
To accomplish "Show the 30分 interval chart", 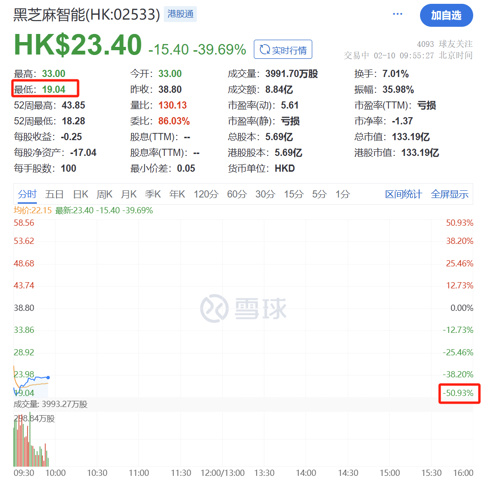I will point(265,194).
